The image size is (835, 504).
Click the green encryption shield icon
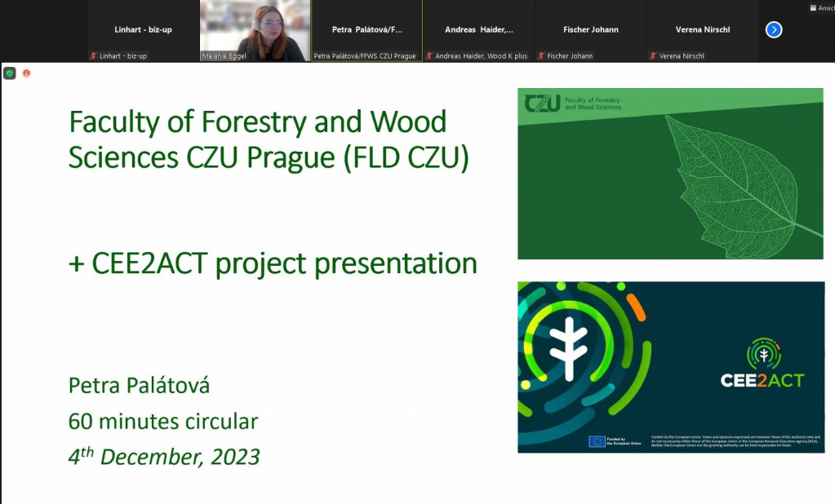(x=10, y=73)
